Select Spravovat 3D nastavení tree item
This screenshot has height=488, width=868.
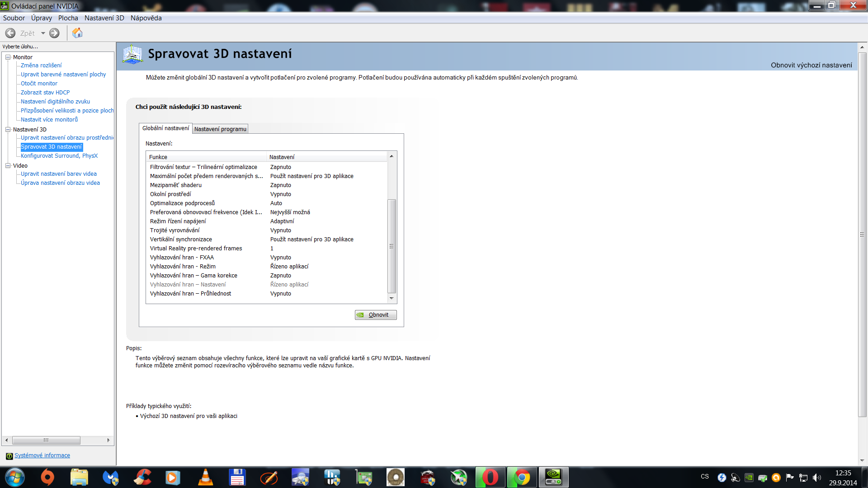point(52,147)
